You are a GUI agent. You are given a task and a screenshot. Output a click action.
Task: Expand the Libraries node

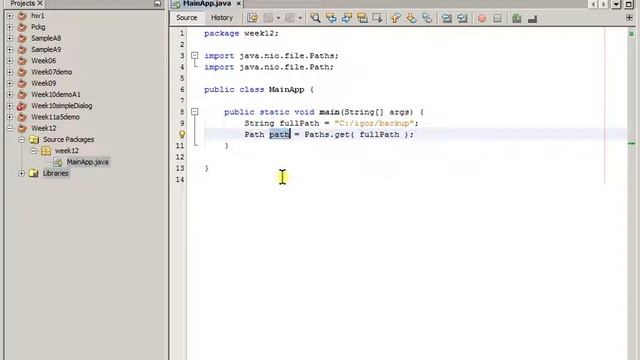22,173
